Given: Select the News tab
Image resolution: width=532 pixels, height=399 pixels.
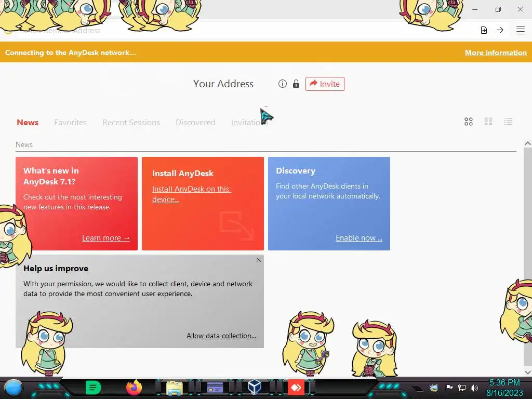Looking at the screenshot, I should click(28, 122).
